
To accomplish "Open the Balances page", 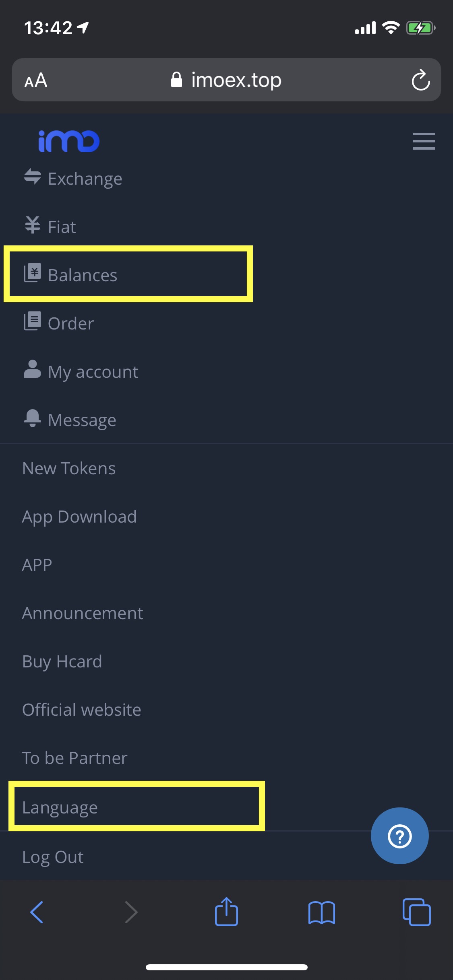I will 83,275.
